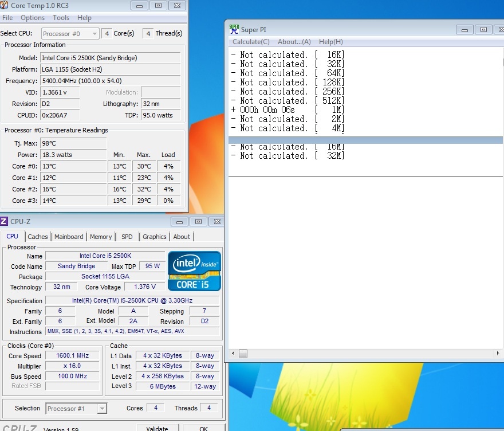This screenshot has height=431, width=504.
Task: Switch to the Graphics tab in CPU-Z
Action: point(154,237)
